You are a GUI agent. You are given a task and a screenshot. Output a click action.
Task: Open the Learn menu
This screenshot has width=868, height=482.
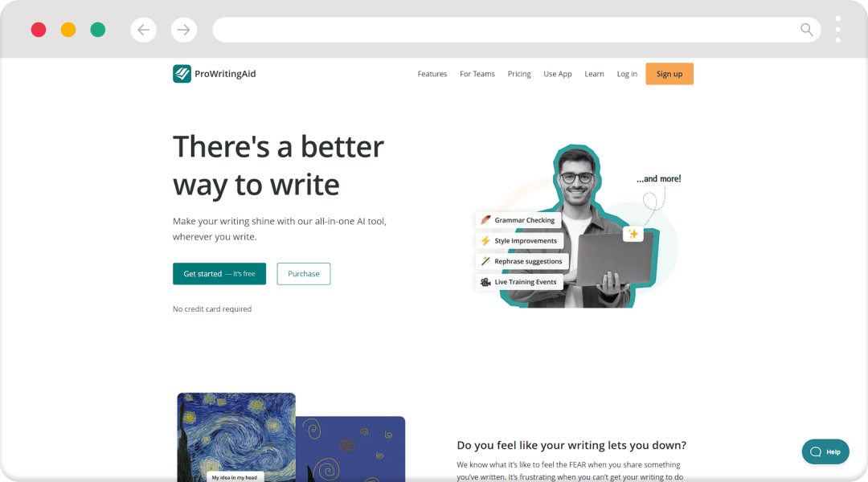coord(594,74)
